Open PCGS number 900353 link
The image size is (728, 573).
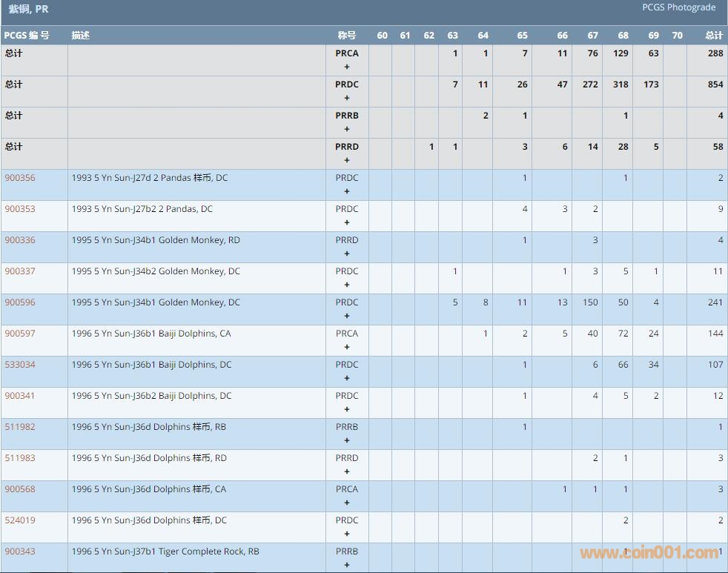[20, 209]
